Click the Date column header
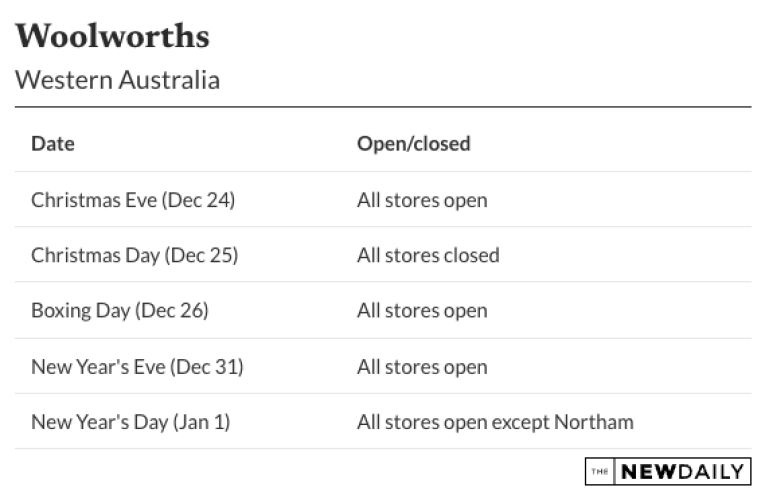 [x=53, y=144]
